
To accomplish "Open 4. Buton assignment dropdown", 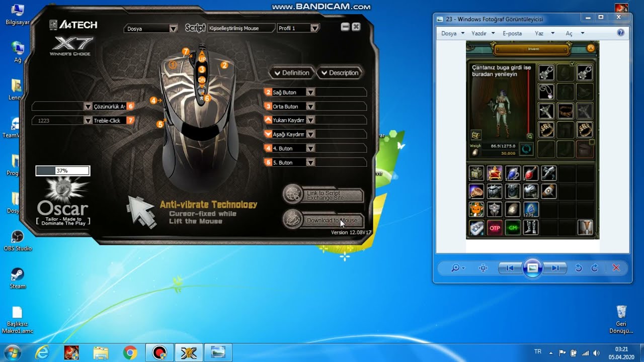I will point(310,148).
